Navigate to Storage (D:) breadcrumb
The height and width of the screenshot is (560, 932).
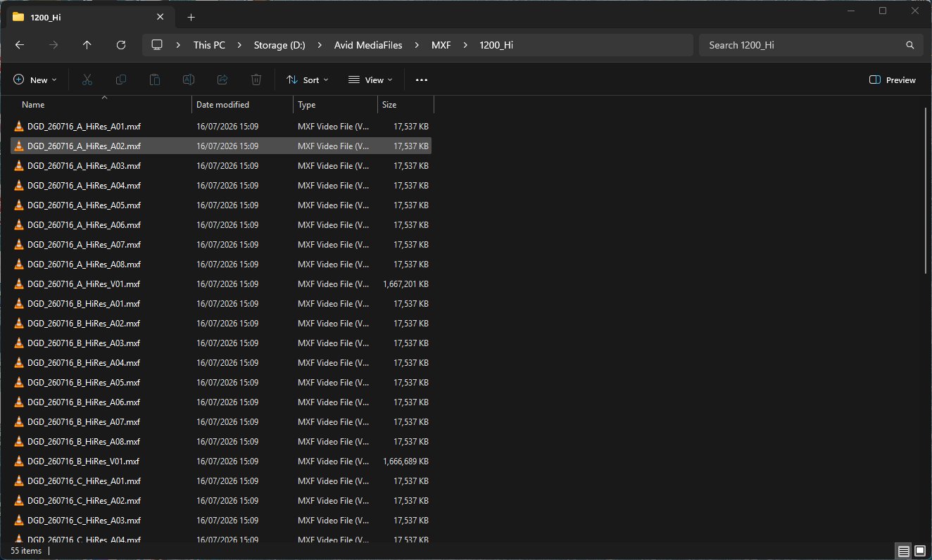[279, 45]
